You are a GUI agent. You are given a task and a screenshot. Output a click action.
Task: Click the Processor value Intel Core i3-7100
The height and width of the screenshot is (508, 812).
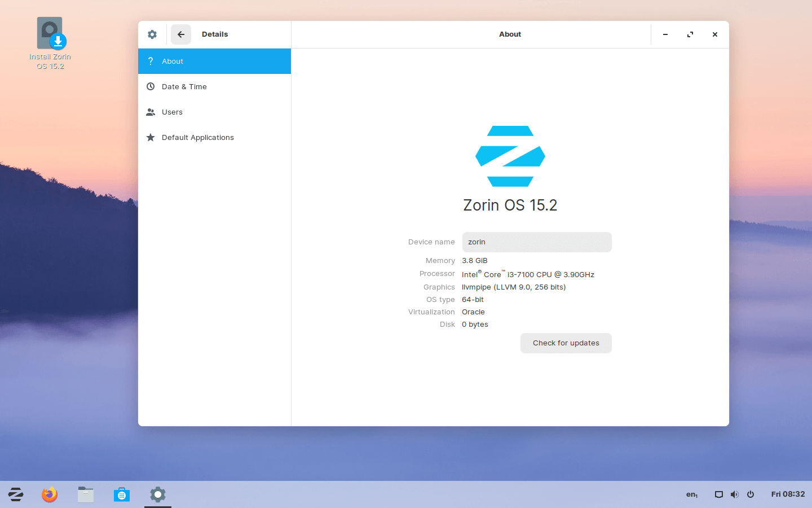click(528, 274)
